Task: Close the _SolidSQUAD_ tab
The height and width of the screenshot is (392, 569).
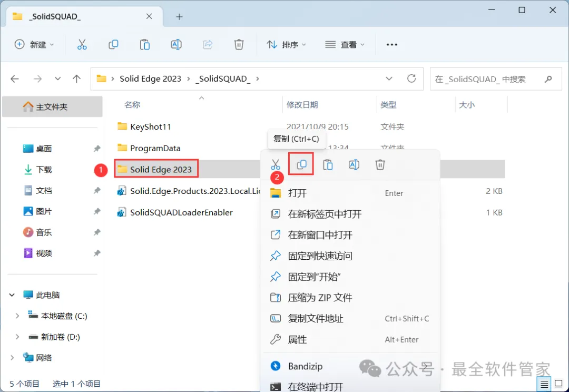Action: tap(149, 16)
